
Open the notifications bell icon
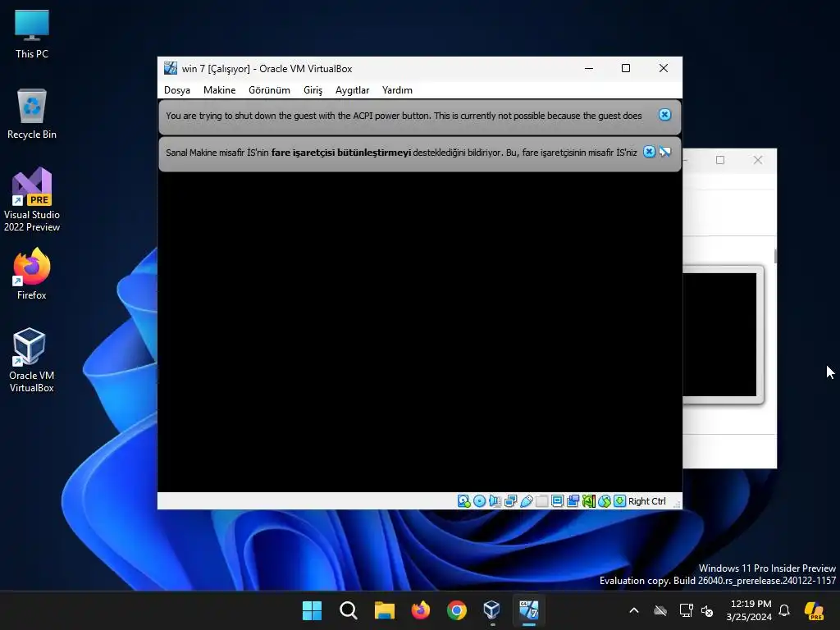click(x=784, y=610)
